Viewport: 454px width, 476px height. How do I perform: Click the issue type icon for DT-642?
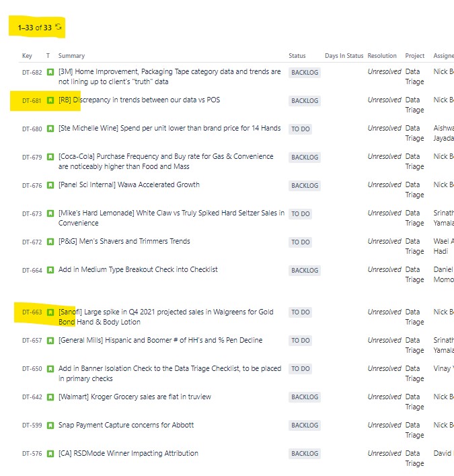(x=50, y=397)
